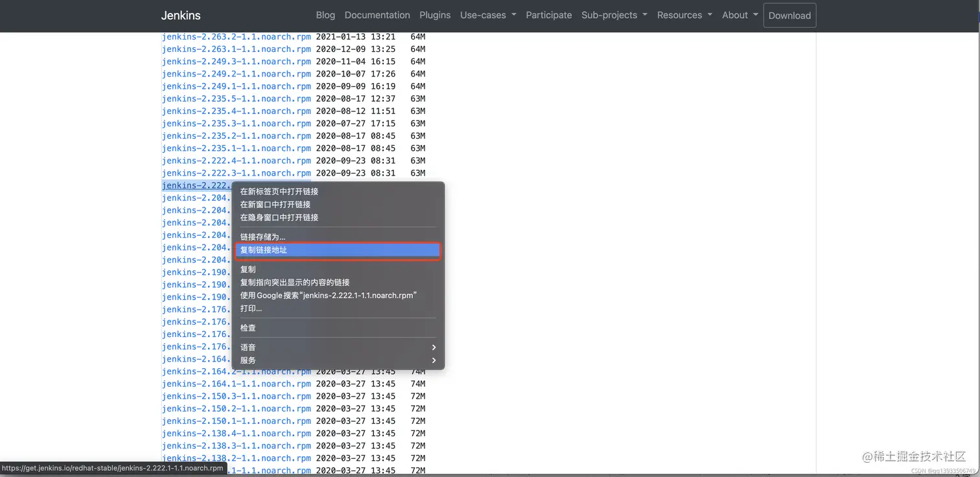Choose 在新标签页中打开链接 from context menu

point(338,192)
